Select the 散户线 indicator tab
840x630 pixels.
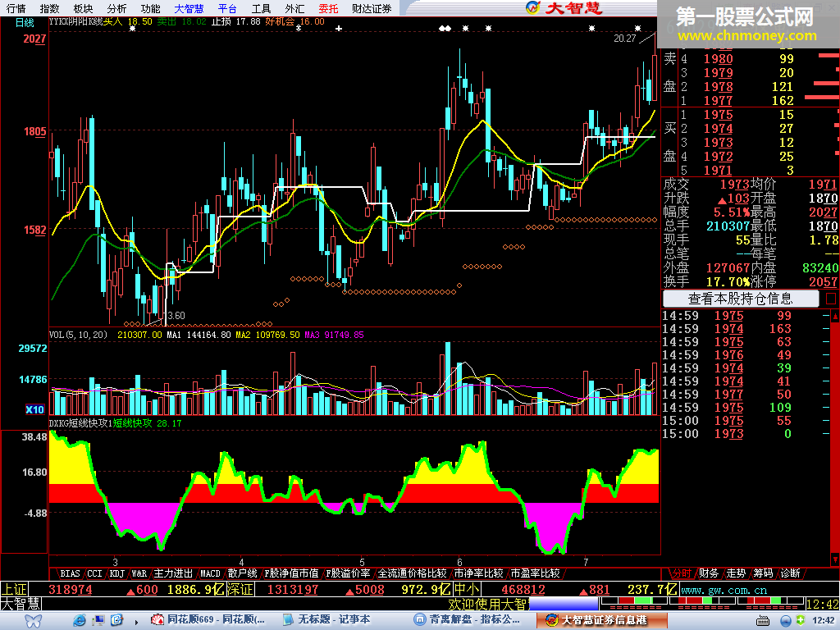pos(242,573)
